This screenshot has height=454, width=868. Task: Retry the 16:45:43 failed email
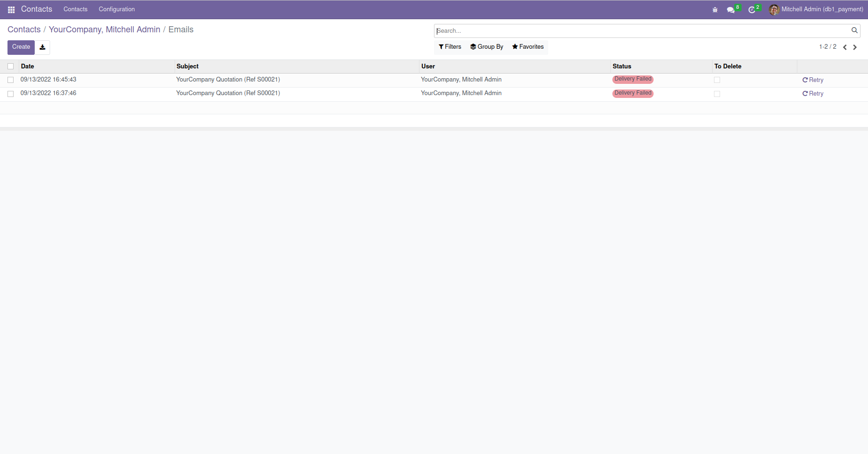(813, 80)
